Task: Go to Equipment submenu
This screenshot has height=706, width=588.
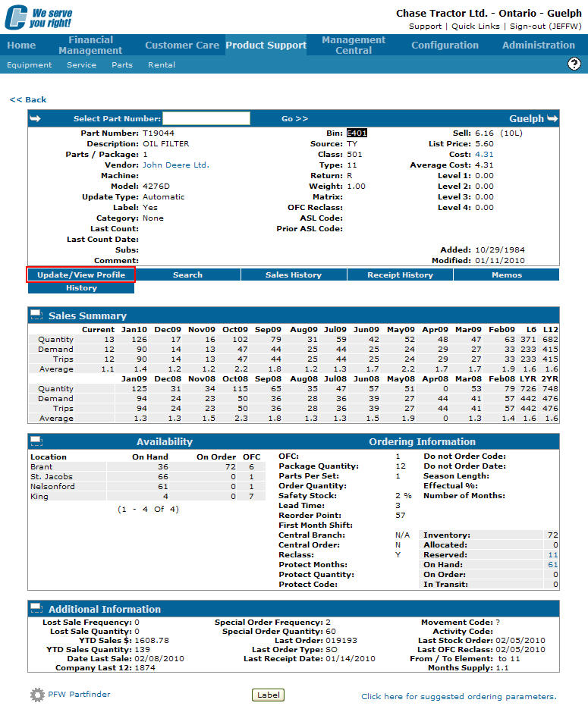Action: (x=30, y=65)
